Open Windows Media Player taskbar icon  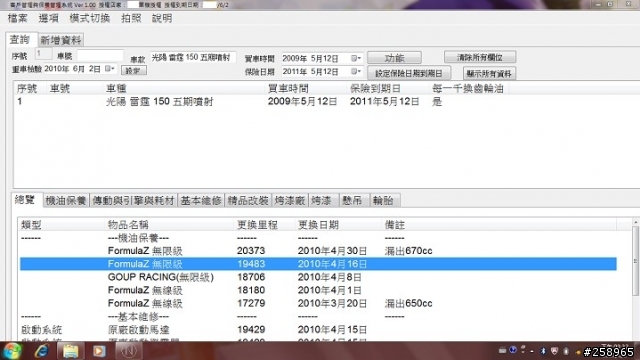[99, 351]
